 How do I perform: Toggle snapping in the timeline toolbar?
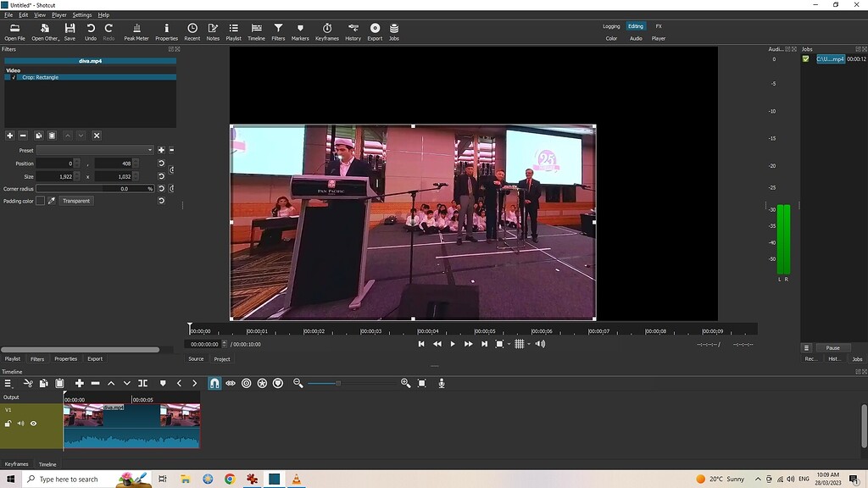tap(214, 383)
